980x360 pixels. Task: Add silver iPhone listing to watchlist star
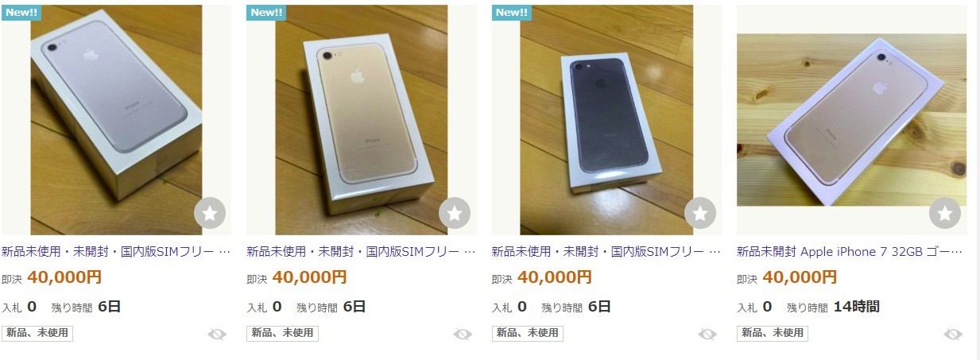pyautogui.click(x=210, y=213)
